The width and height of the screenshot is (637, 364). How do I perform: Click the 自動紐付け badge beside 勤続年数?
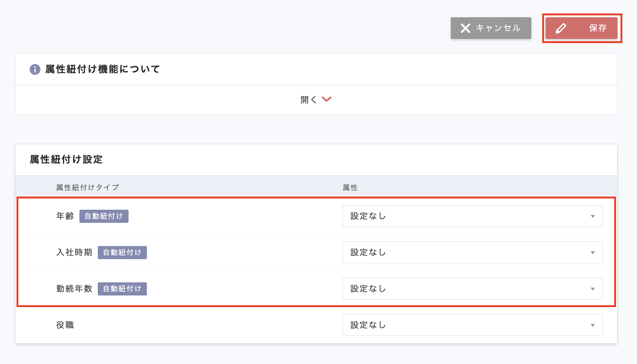(122, 289)
